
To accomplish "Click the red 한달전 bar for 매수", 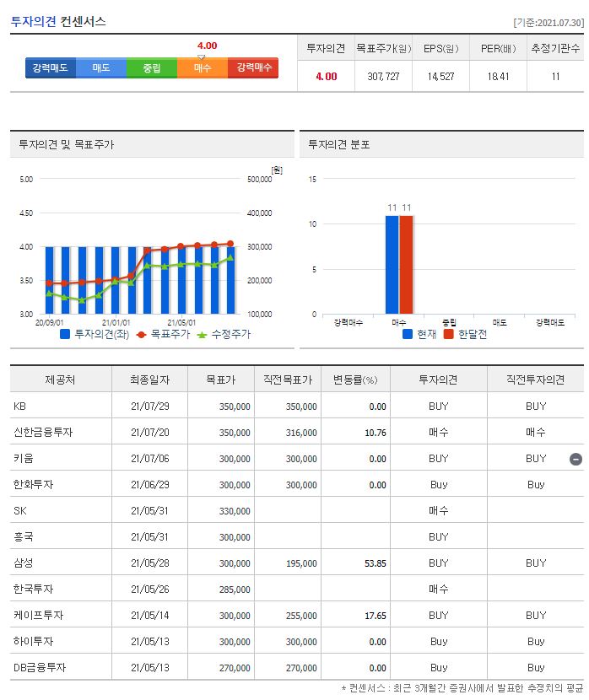I will click(406, 265).
